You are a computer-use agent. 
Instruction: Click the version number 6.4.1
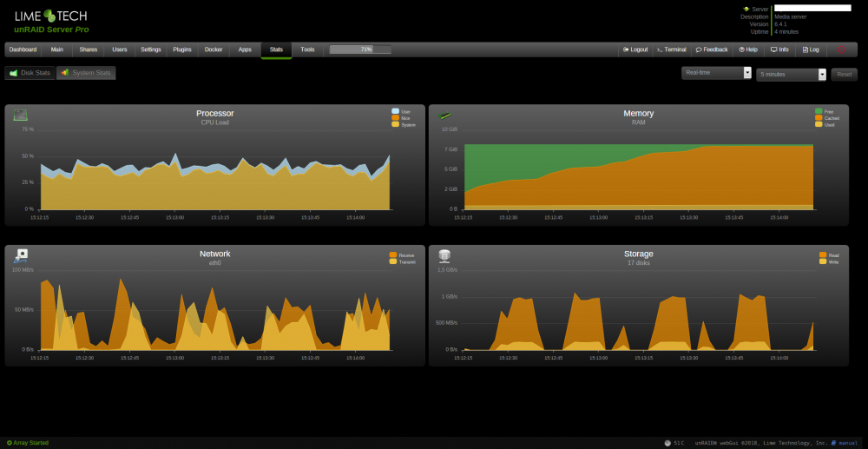pos(780,24)
